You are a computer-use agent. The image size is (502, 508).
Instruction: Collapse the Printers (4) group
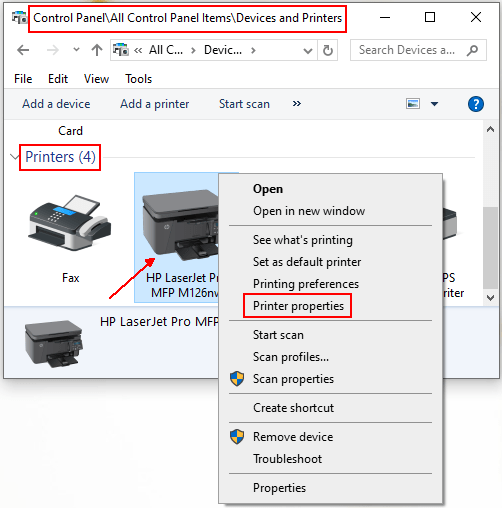tap(14, 157)
